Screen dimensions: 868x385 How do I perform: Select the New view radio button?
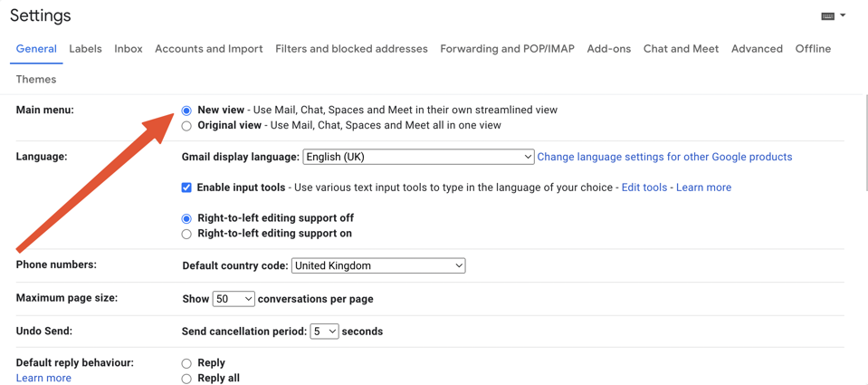click(186, 111)
